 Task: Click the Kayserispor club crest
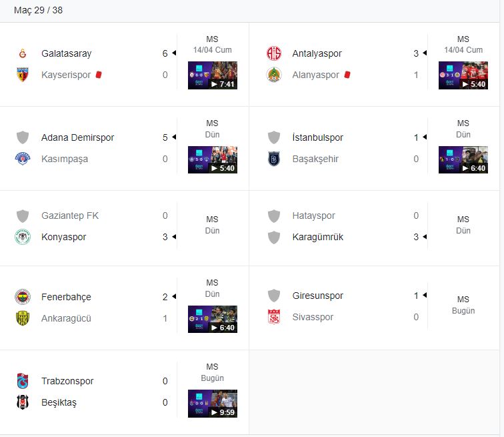coord(23,75)
